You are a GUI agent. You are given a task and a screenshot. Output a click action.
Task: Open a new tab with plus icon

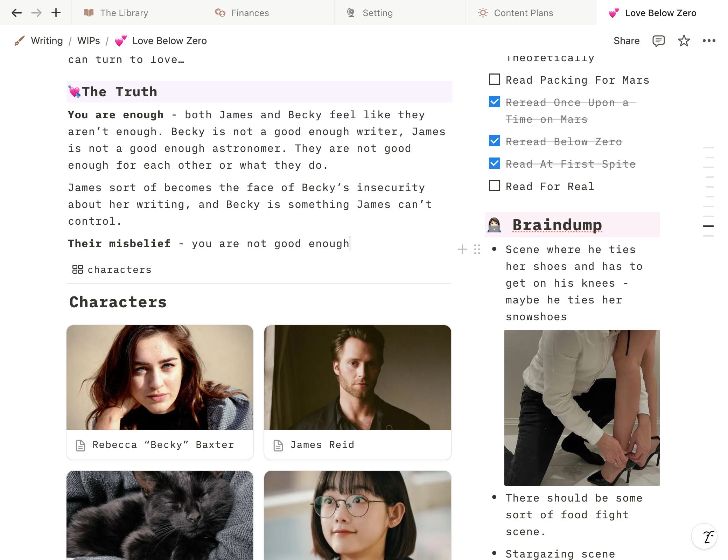click(x=56, y=13)
